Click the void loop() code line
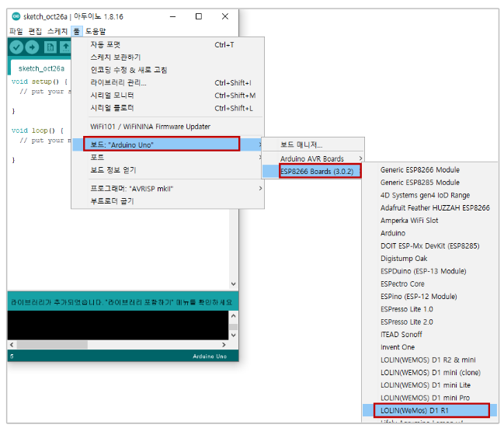504x428 pixels. pos(37,130)
